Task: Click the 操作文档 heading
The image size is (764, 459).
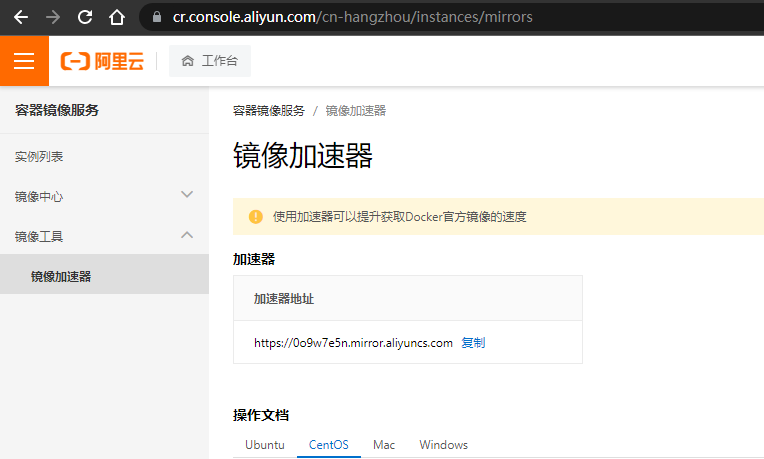Action: [261, 415]
